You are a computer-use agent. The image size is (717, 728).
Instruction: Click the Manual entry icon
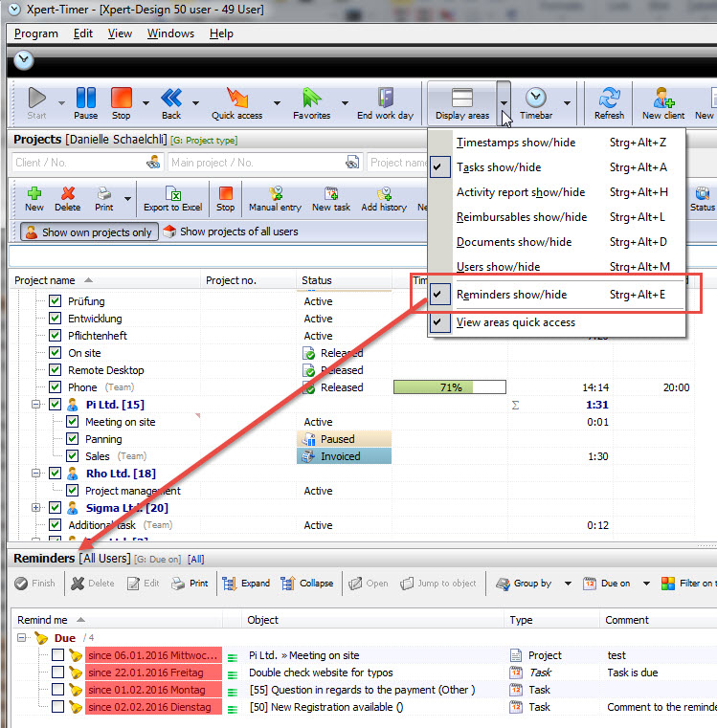(x=275, y=198)
